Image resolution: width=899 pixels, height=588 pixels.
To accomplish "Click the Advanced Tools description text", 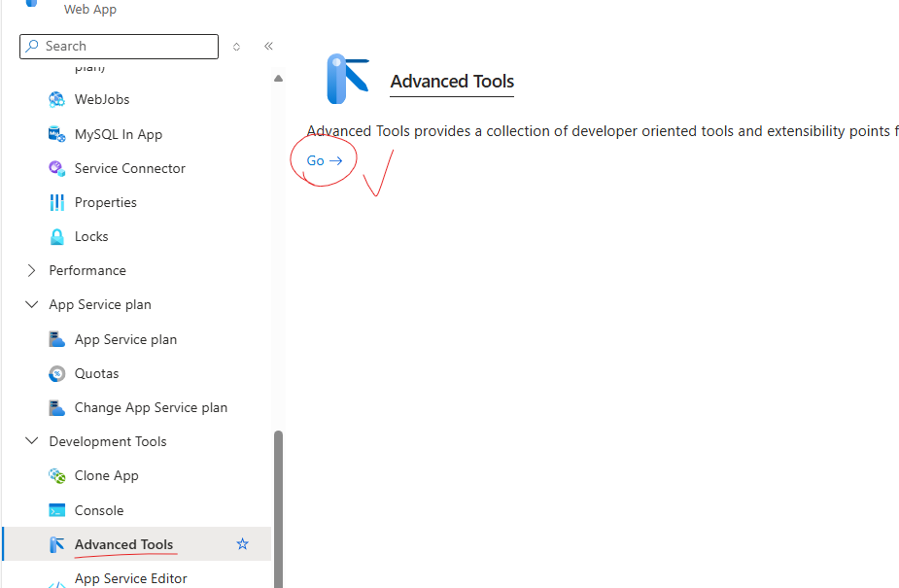I will click(x=602, y=131).
